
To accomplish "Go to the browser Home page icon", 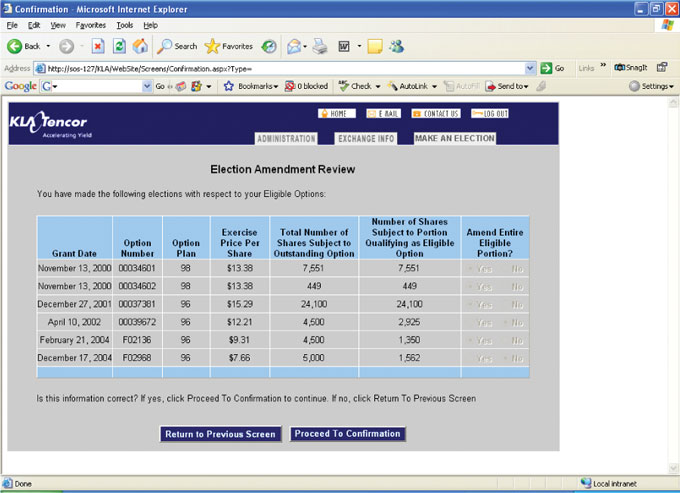I will coord(140,46).
